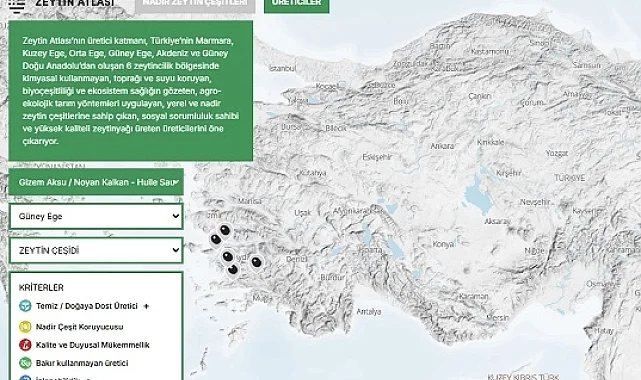The height and width of the screenshot is (380, 641).
Task: Click the Kırşehir label on the map
Action: click(509, 173)
